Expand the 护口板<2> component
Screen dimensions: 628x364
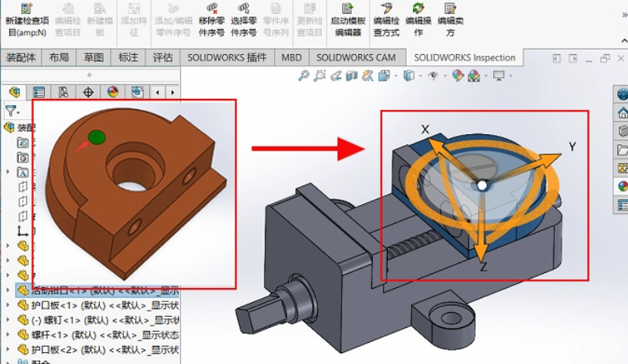[8, 349]
